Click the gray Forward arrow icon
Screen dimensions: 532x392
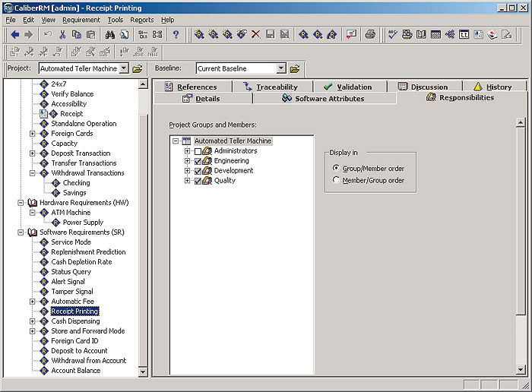[x=29, y=34]
